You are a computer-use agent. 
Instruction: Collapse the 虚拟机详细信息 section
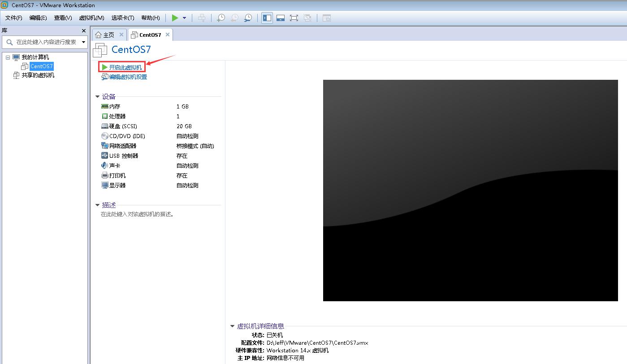coord(232,326)
